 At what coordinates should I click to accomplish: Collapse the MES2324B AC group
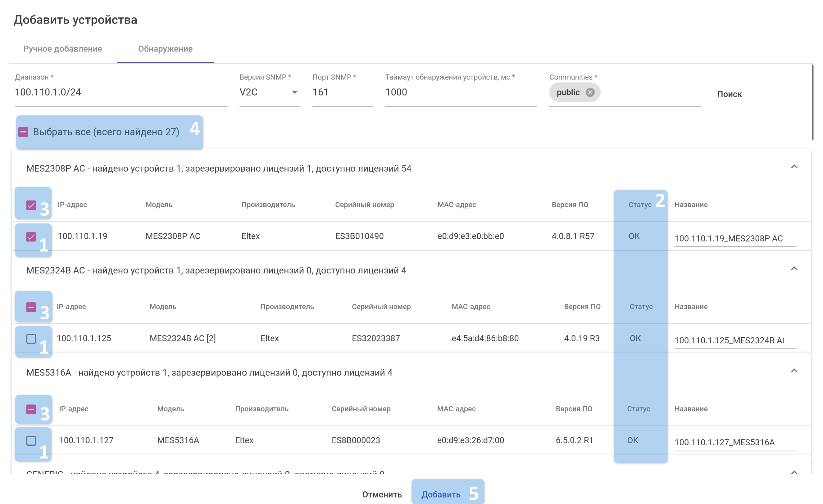tap(794, 269)
